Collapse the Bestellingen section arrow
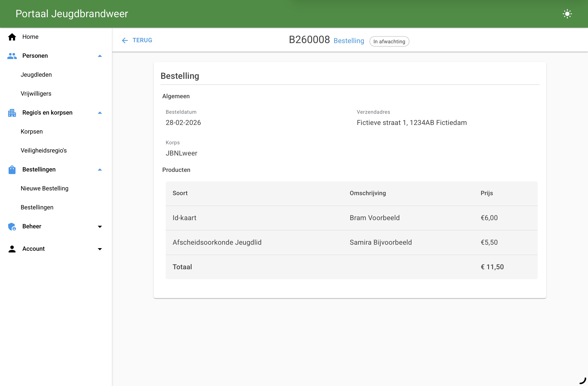 coord(100,170)
